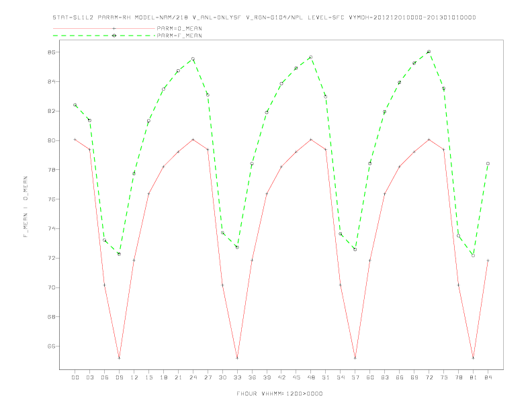Screen dimensions: 532x411
Task: Click the red solid legend line sample
Action: click(104, 28)
